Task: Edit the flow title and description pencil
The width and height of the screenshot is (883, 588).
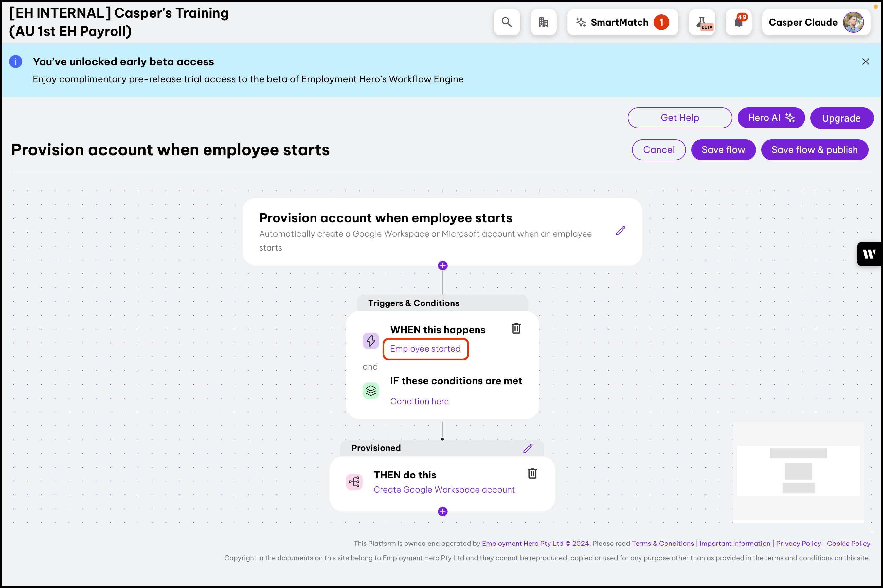Action: coord(620,231)
